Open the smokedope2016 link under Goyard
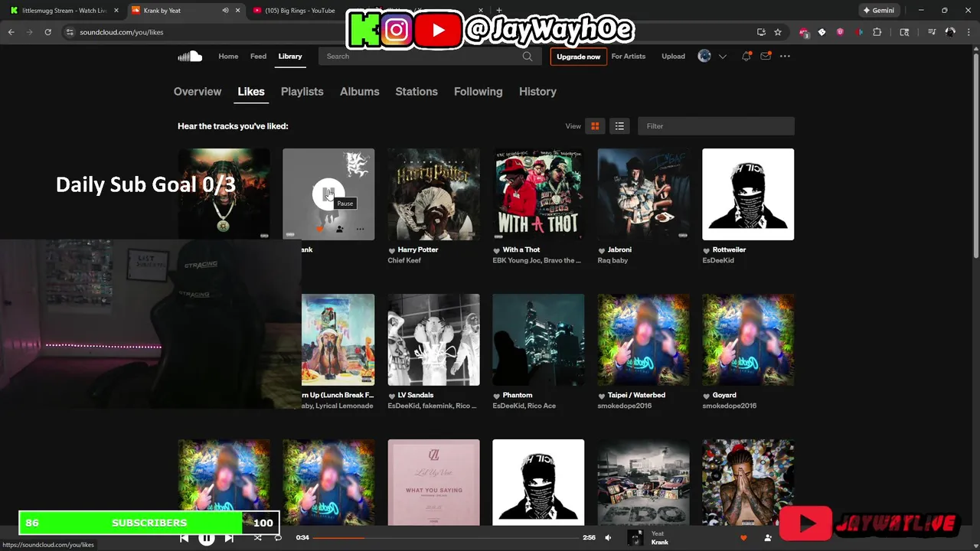 tap(730, 406)
